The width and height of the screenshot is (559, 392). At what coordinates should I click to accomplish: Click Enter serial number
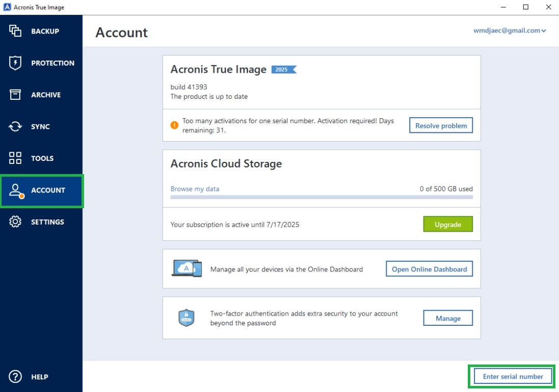(x=512, y=376)
